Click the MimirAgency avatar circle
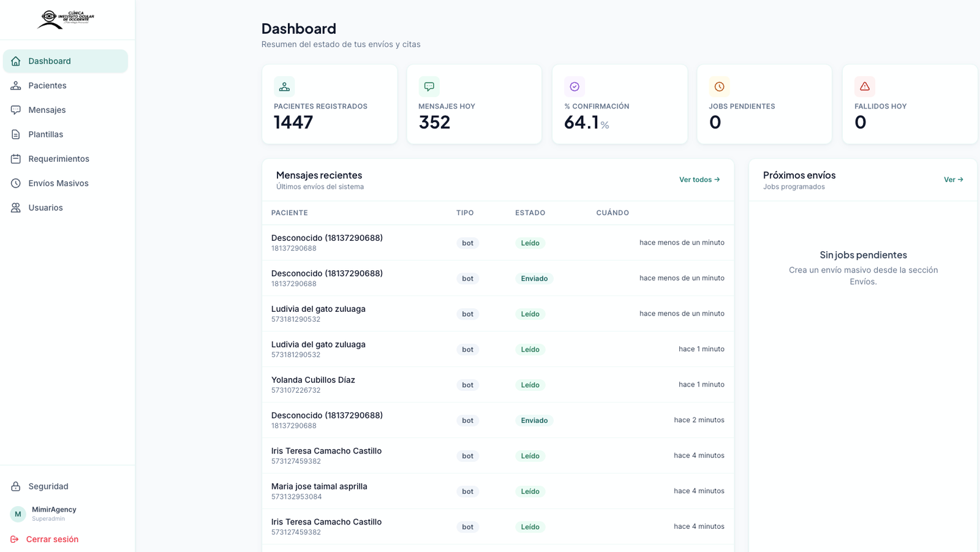 click(x=18, y=514)
